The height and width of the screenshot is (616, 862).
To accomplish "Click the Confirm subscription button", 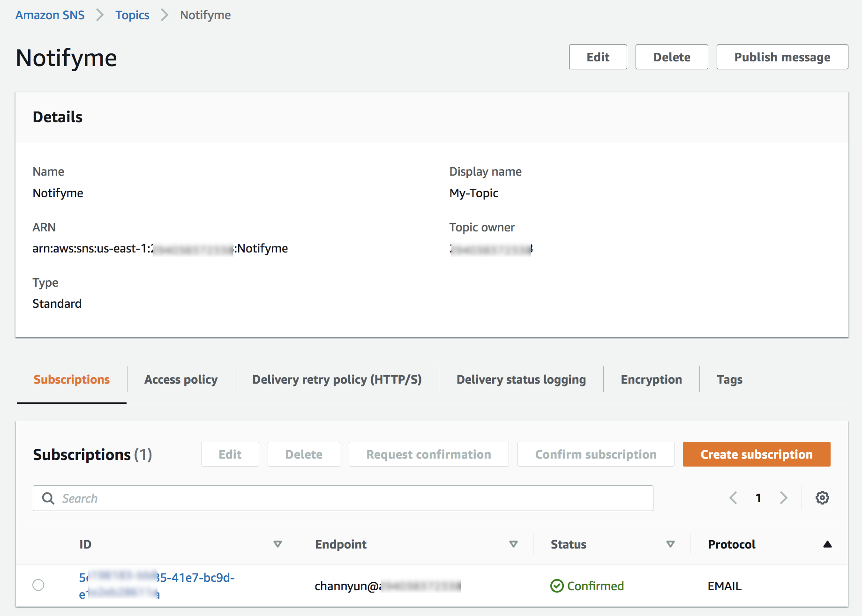I will [x=596, y=454].
